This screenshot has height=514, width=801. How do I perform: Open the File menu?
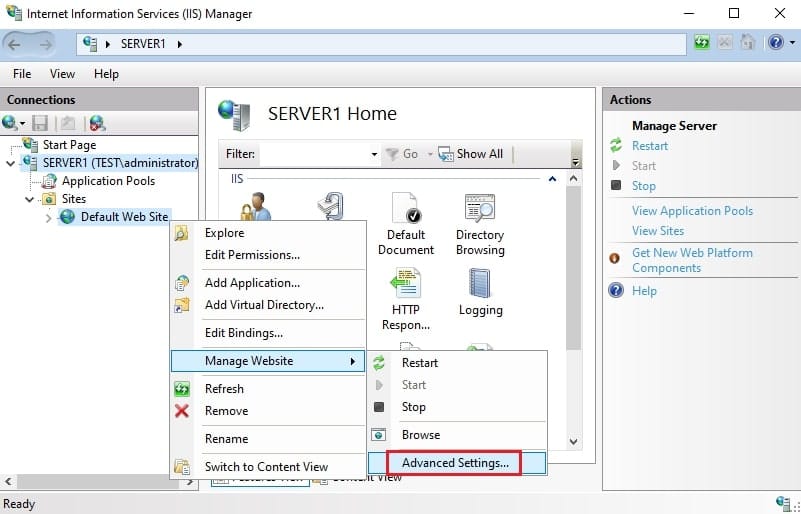22,74
